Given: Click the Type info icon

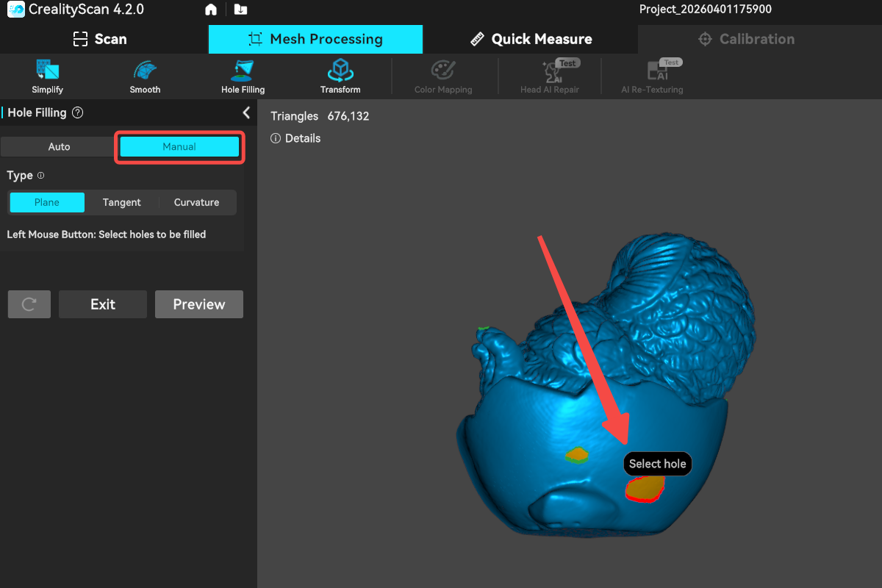Looking at the screenshot, I should [41, 176].
